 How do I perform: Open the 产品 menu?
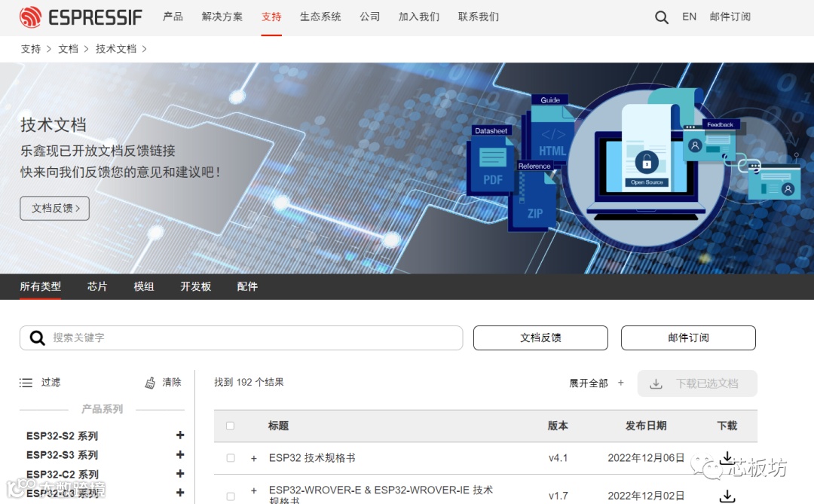click(173, 17)
